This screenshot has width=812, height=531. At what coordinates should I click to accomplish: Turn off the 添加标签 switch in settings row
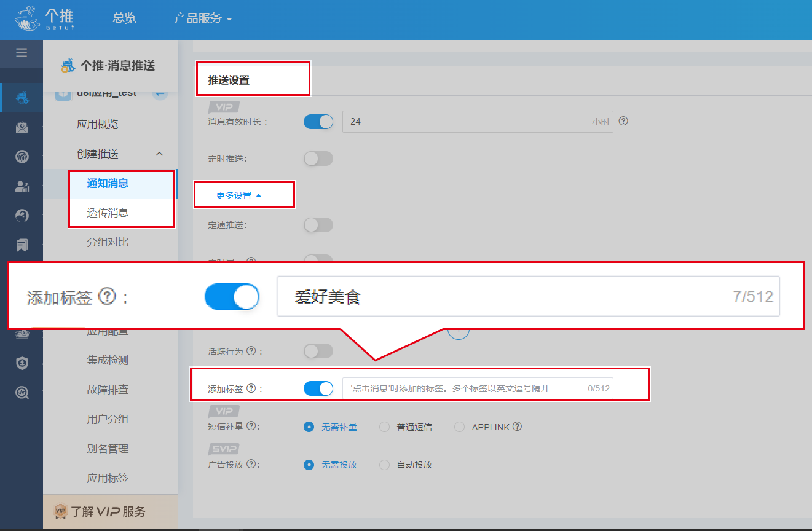click(x=318, y=388)
